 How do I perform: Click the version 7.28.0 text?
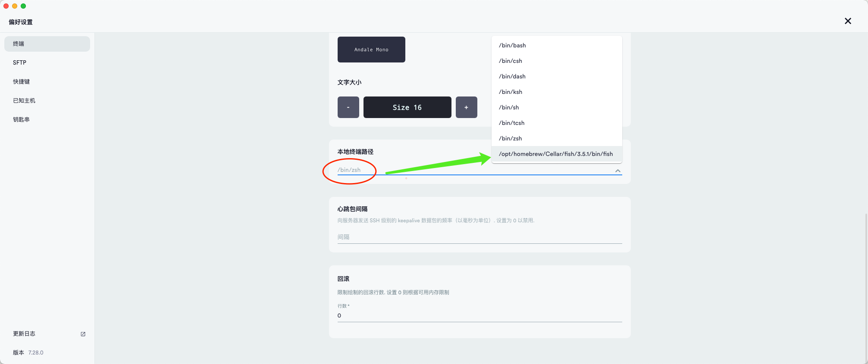tap(36, 352)
